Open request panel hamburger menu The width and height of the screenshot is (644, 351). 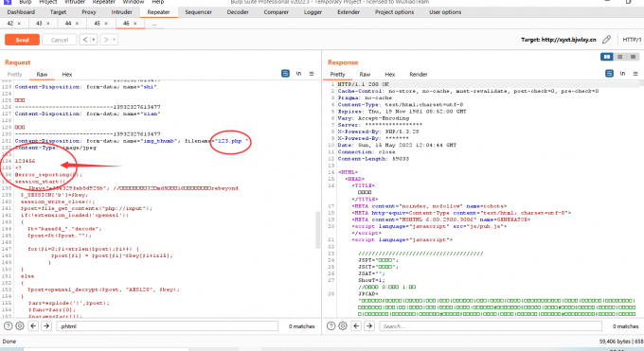click(312, 74)
